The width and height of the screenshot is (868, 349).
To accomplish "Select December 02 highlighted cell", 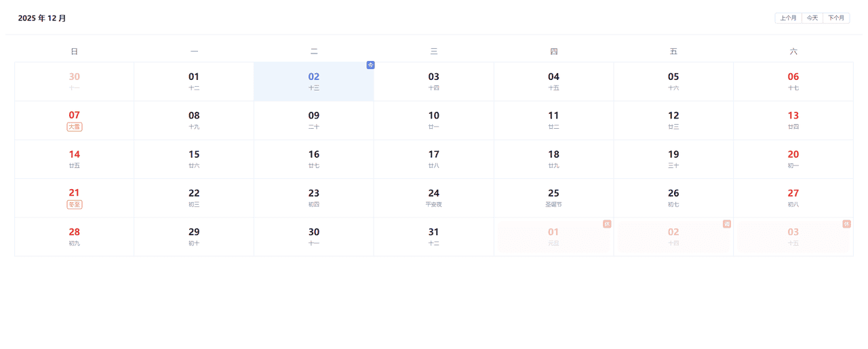I will (313, 81).
